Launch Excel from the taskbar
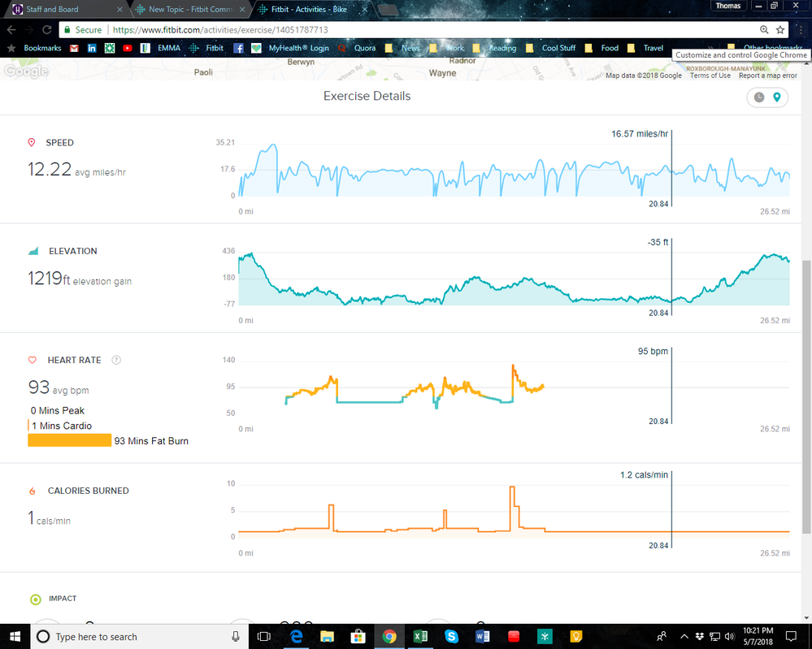812x649 pixels. [420, 637]
